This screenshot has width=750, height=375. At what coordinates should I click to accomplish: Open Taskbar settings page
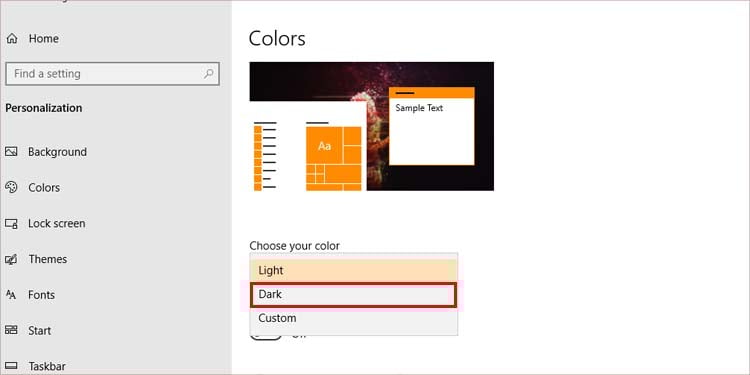pyautogui.click(x=47, y=366)
